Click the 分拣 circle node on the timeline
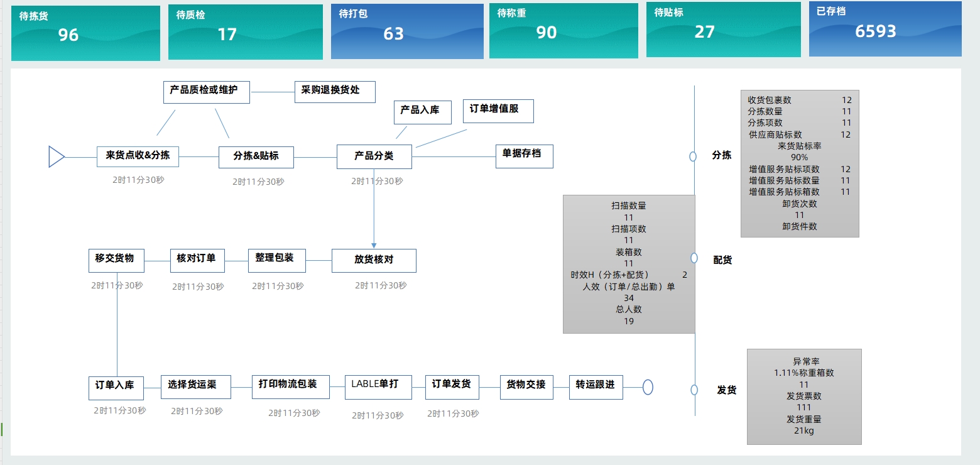This screenshot has height=465, width=980. [x=693, y=156]
